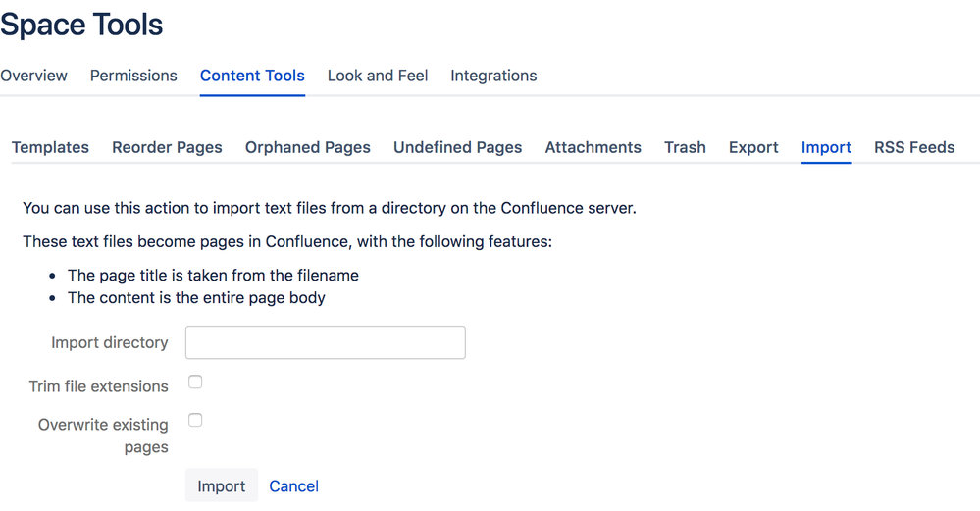Screen dimensions: 980x511
Task: Switch to the Export sub-tab
Action: (753, 147)
